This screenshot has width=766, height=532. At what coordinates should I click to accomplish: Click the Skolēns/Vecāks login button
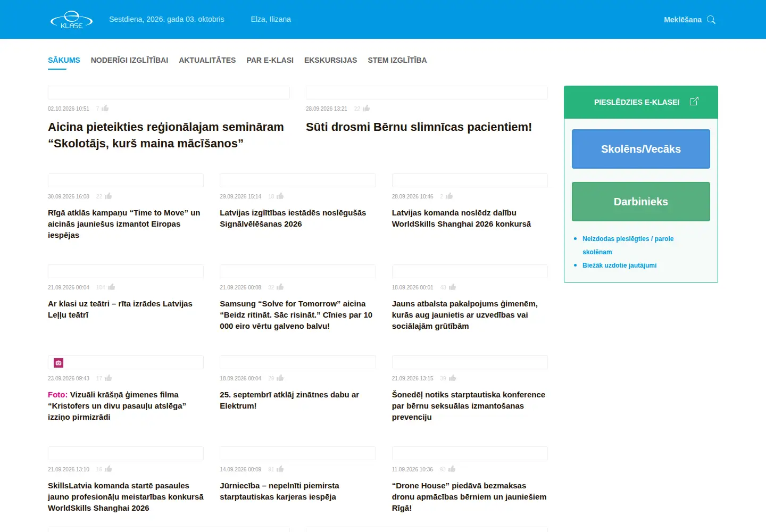[x=641, y=149]
